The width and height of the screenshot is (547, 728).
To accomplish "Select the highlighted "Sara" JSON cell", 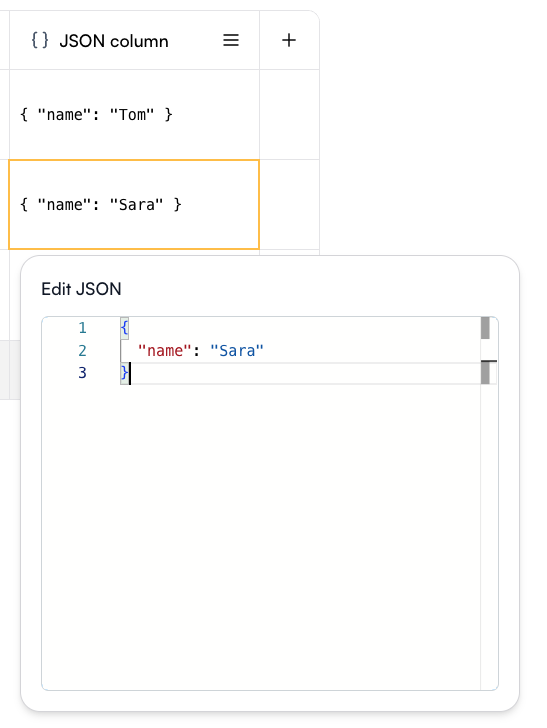I will [x=134, y=204].
